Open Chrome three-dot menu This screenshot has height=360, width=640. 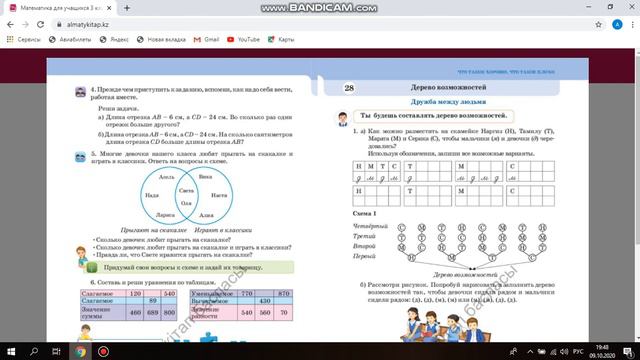pyautogui.click(x=633, y=24)
